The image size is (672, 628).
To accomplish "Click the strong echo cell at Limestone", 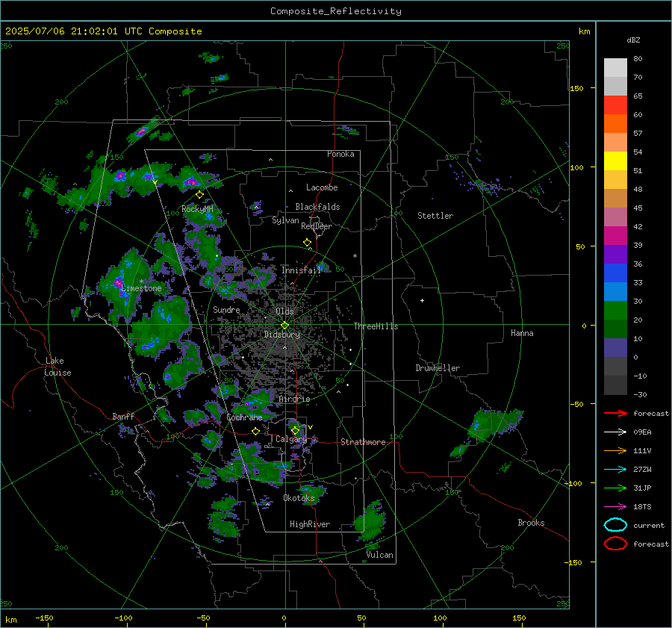I will 118,283.
